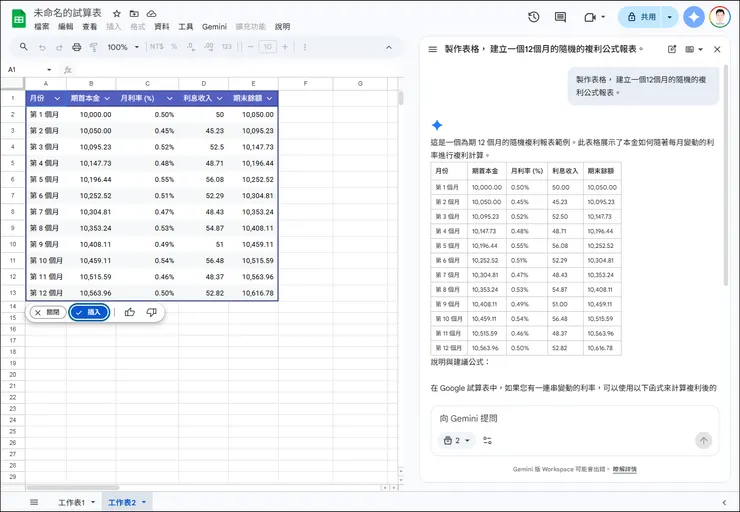Open the 期首本金 column filter dropdown
This screenshot has height=512, width=740.
pyautogui.click(x=107, y=98)
